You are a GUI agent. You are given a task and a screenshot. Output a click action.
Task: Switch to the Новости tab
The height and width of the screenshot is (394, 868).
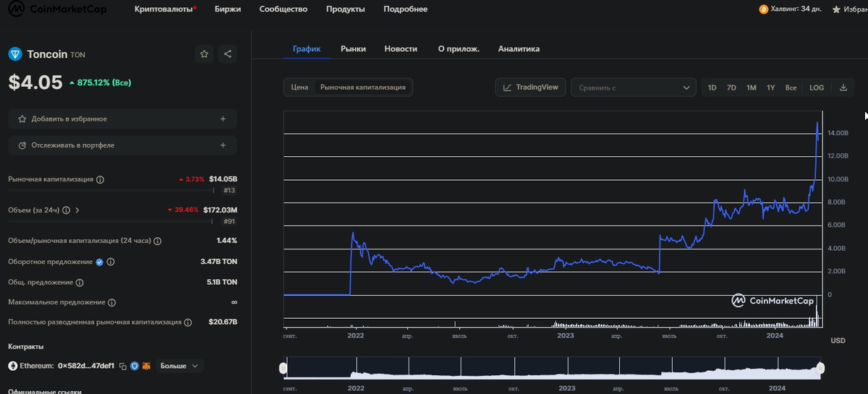[x=401, y=49]
